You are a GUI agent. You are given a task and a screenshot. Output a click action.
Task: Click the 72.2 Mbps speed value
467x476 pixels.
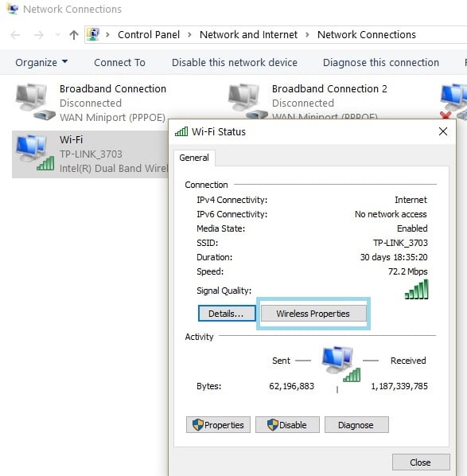click(x=408, y=271)
